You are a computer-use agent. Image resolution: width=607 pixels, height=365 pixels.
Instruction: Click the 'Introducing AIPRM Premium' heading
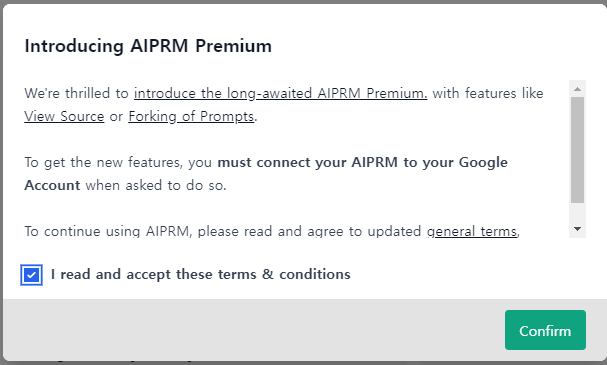[148, 46]
